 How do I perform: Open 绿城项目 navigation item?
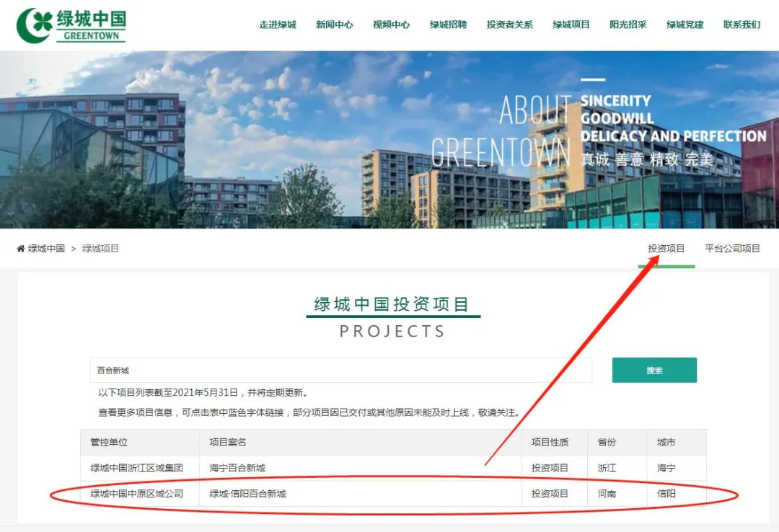[x=571, y=25]
